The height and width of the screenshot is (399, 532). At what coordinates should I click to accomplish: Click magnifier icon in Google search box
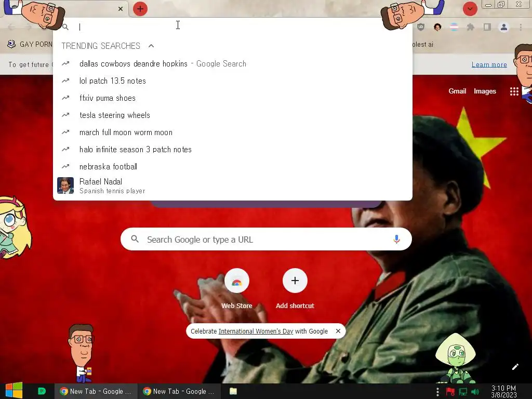coord(135,239)
